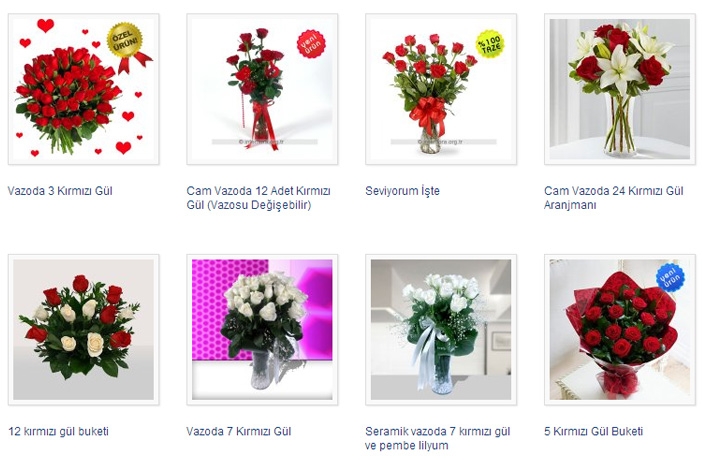Screen dimensions: 702x460
Task: Open the Cam Vazoda 12 Adet rose image
Action: pyautogui.click(x=262, y=89)
